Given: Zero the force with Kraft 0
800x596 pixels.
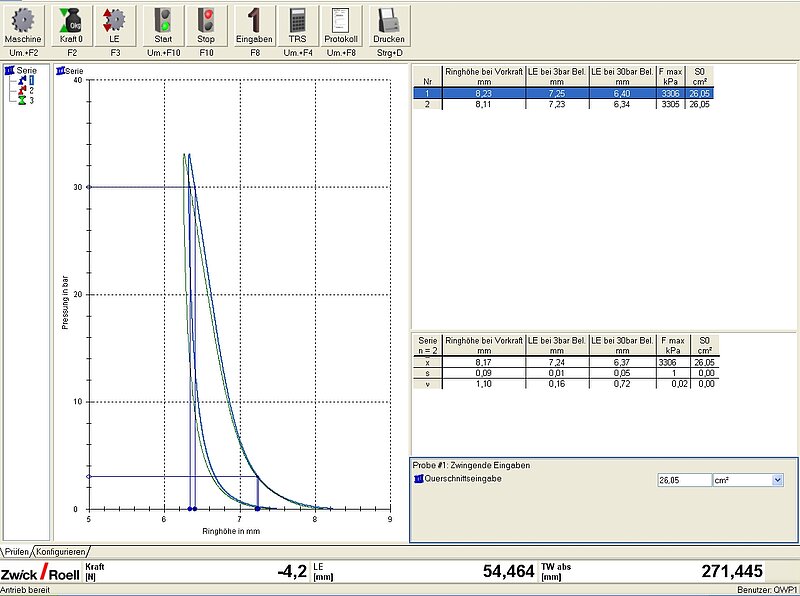Looking at the screenshot, I should point(71,26).
